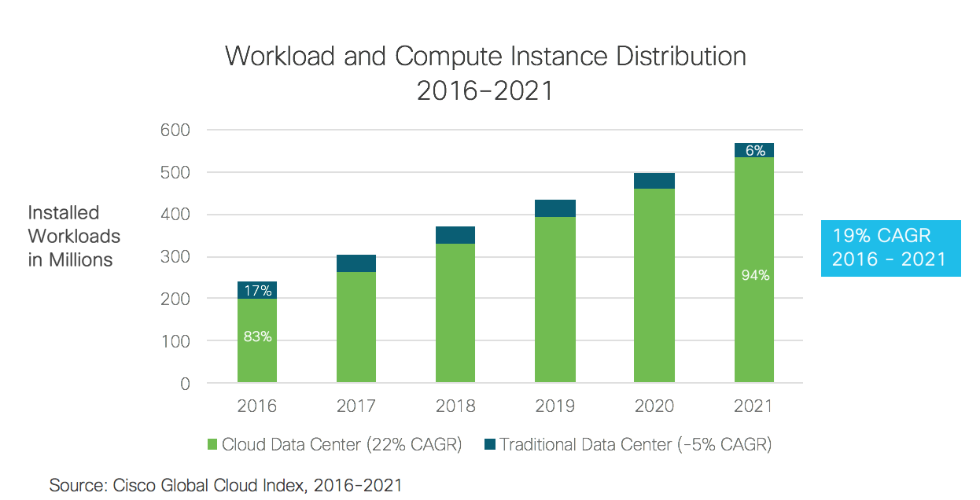Select the 2017 green cloud bar

[356, 327]
